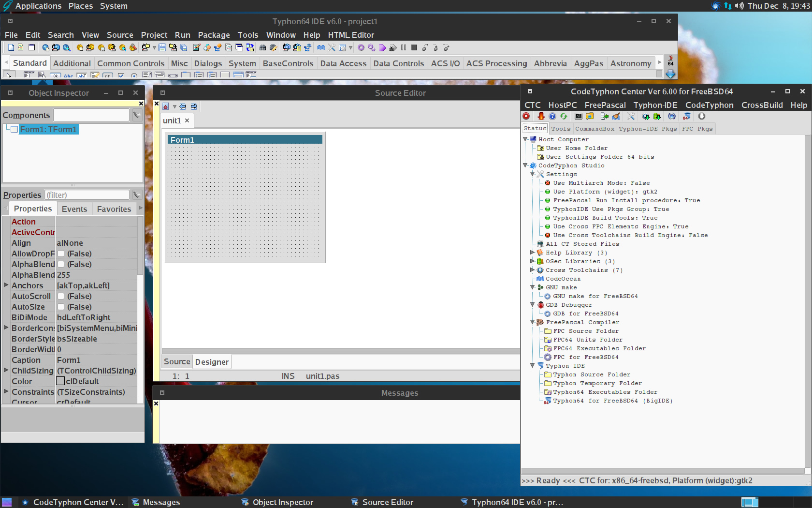Expand the BorderIcons property
812x508 pixels.
pos(6,328)
